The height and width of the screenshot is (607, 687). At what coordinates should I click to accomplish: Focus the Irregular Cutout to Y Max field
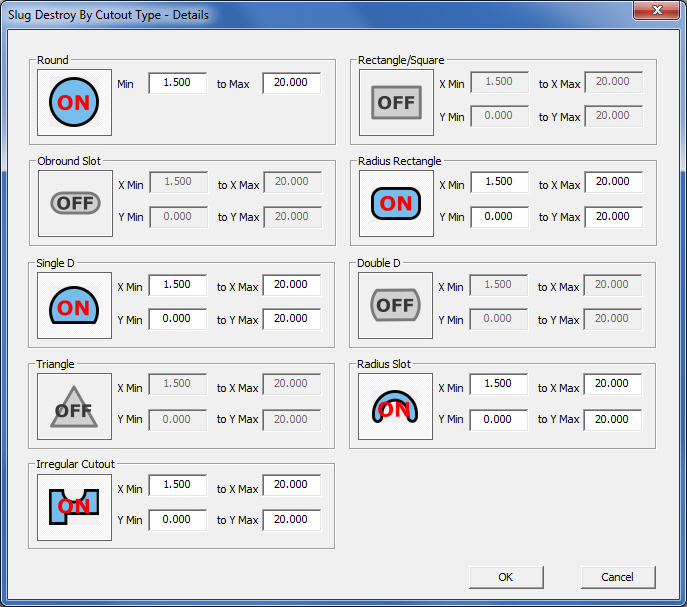point(292,520)
